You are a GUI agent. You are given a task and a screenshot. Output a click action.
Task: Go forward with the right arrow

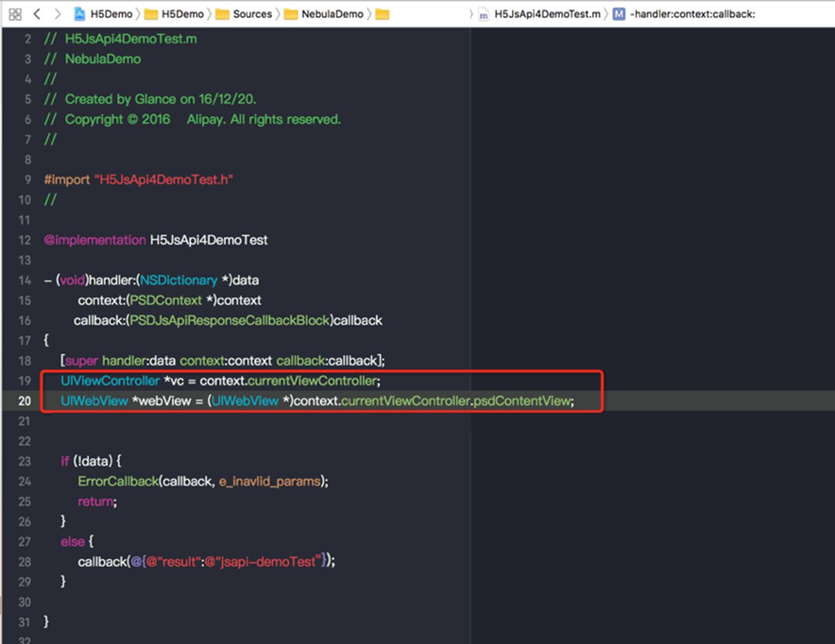(58, 14)
